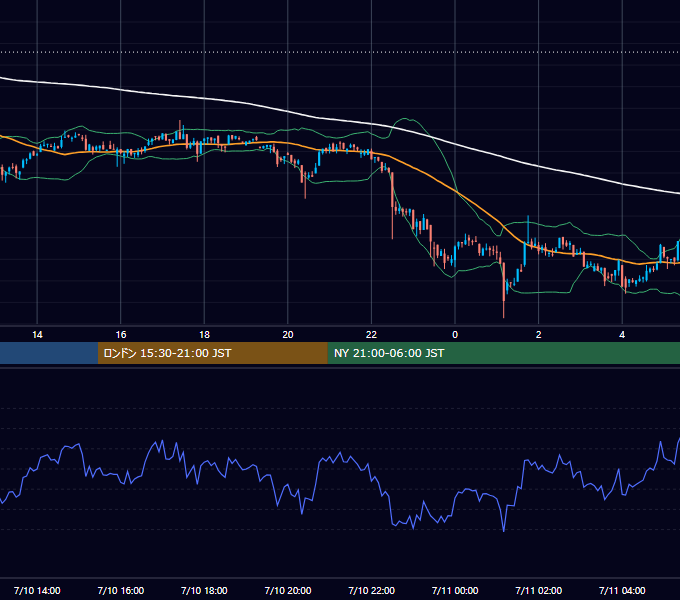Click the hour 20 axis label
The image size is (680, 600).
(288, 335)
